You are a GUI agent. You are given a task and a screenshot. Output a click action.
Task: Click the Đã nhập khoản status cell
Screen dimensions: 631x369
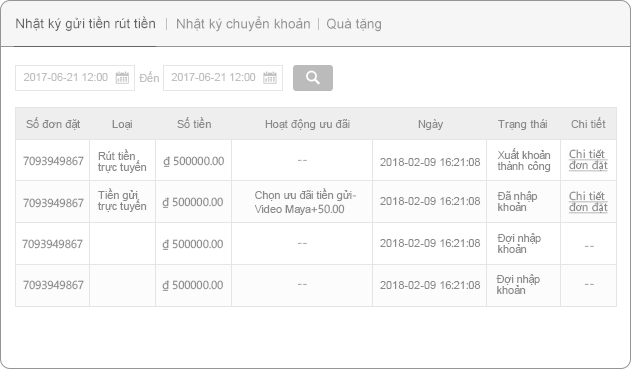point(524,202)
